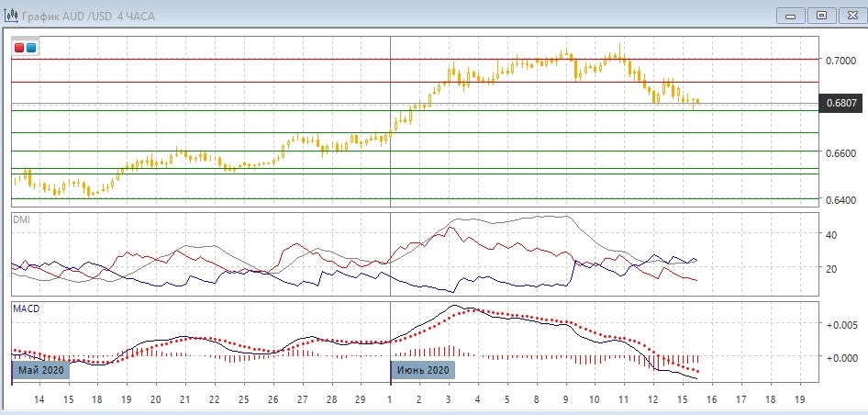Click date 19 at right end of time axis

799,400
